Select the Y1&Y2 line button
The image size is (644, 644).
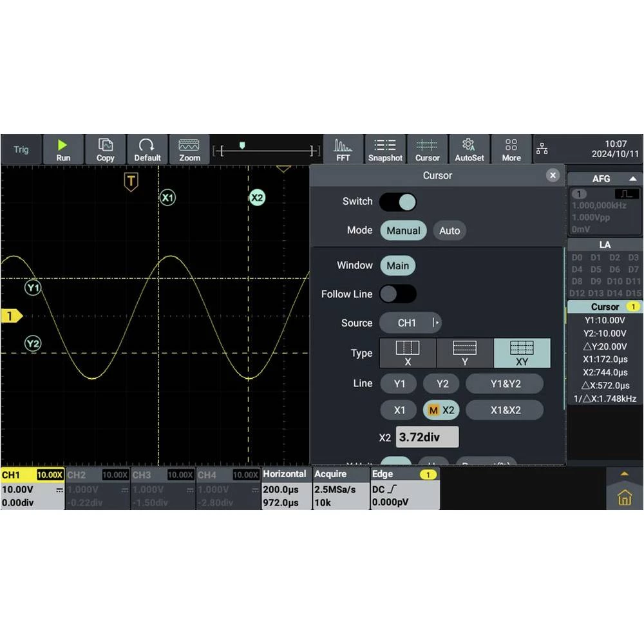coord(505,384)
